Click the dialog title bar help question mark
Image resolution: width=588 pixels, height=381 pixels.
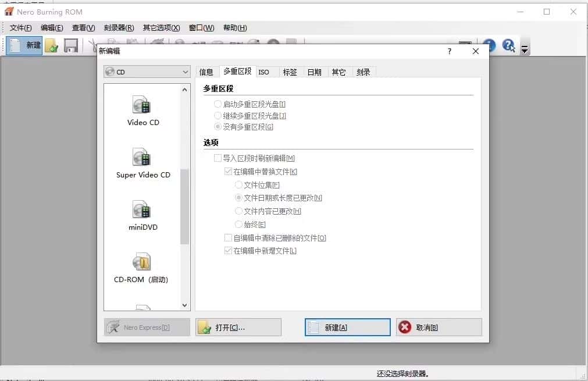448,51
